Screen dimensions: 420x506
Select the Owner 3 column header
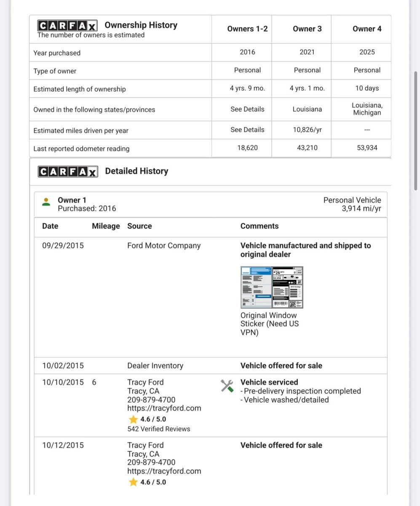tap(307, 29)
